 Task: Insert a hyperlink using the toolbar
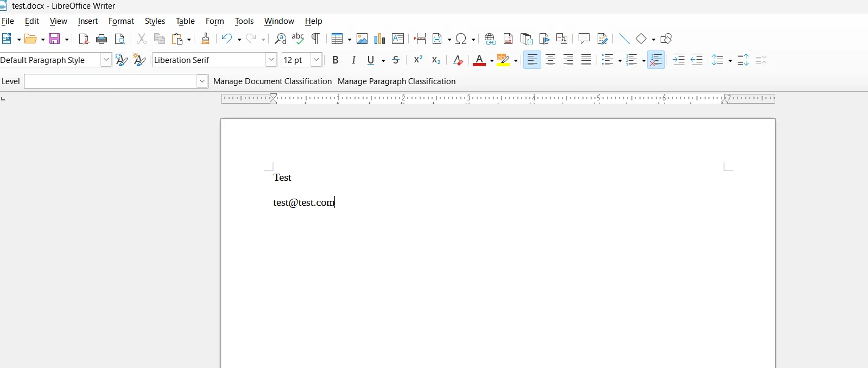(490, 39)
